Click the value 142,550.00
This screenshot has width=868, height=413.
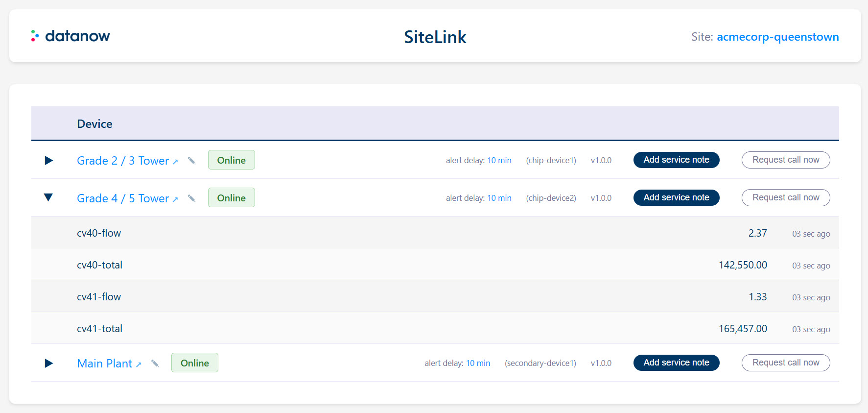click(743, 265)
